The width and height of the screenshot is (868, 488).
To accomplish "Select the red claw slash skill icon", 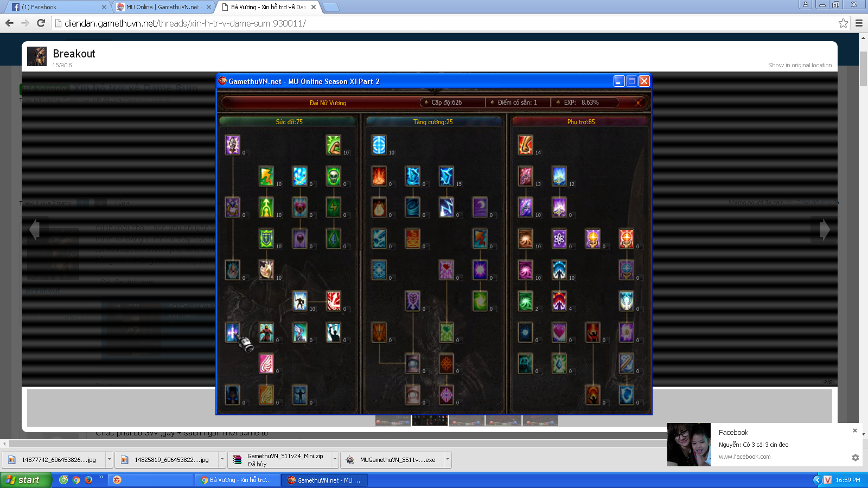I will point(333,301).
